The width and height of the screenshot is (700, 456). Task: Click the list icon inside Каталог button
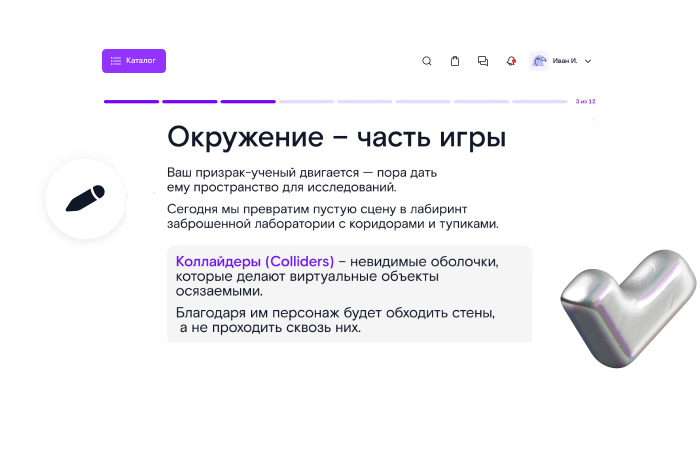point(116,61)
